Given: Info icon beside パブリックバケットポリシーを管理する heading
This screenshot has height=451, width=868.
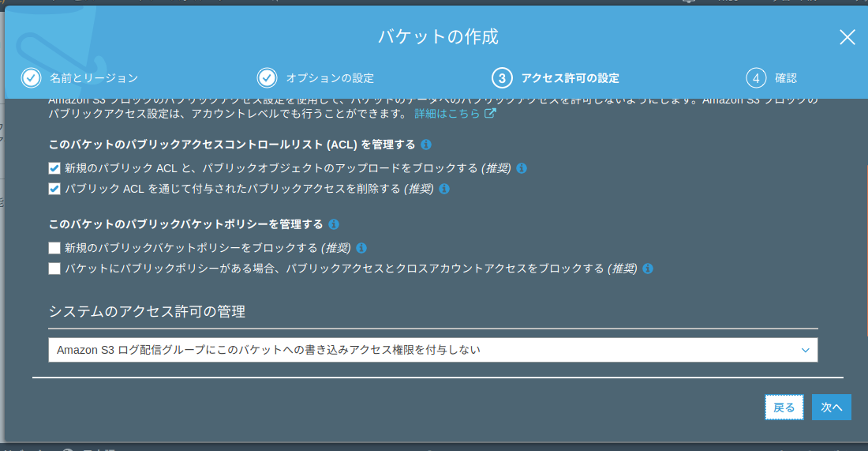Looking at the screenshot, I should tap(333, 224).
